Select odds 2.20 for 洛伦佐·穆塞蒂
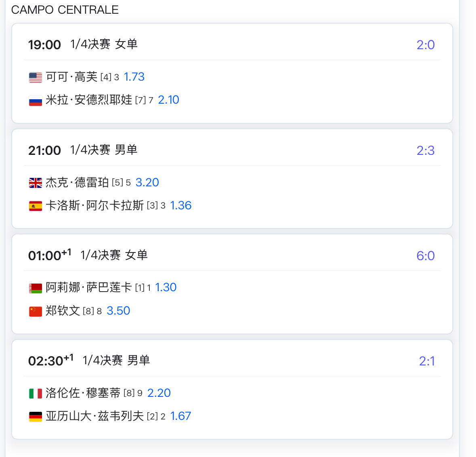476x457 pixels. (159, 393)
